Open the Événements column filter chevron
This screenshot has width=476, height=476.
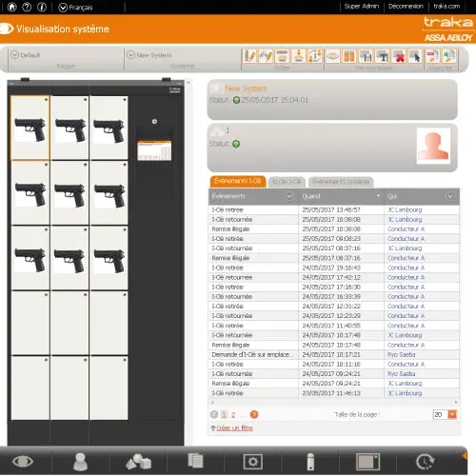tap(289, 196)
